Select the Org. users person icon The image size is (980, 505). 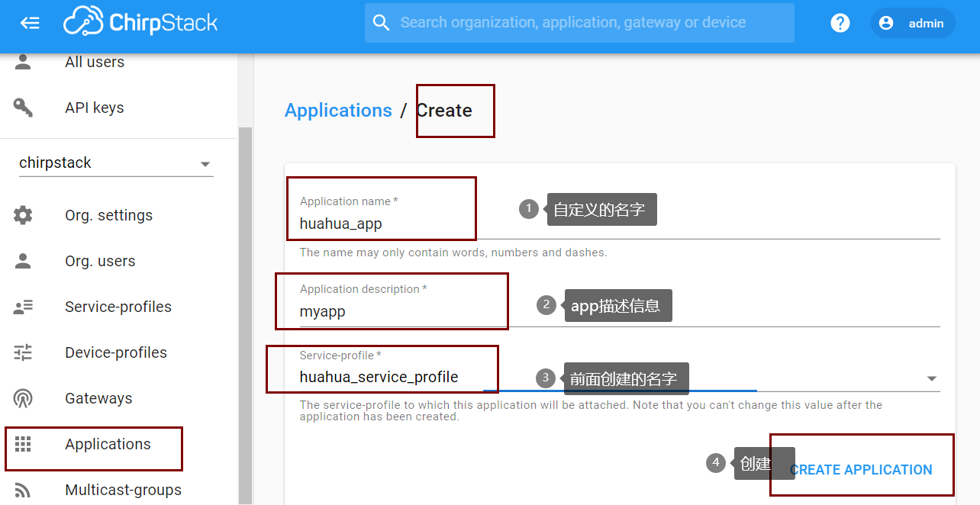click(23, 260)
